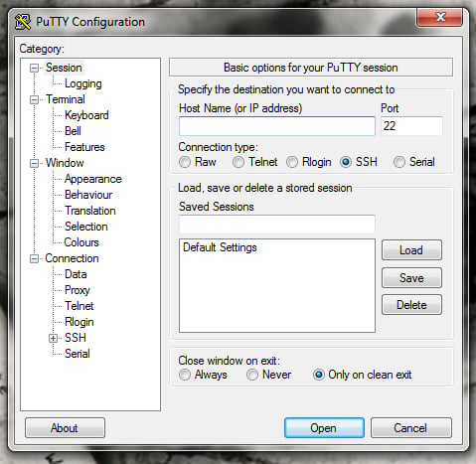This screenshot has height=464, width=476.
Task: Collapse the Session tree node
Action: click(34, 68)
